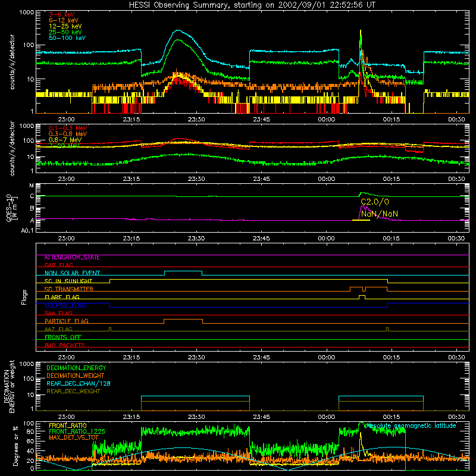Select the blue ECLIPSE_FLAG label
The height and width of the screenshot is (476, 476).
click(65, 305)
